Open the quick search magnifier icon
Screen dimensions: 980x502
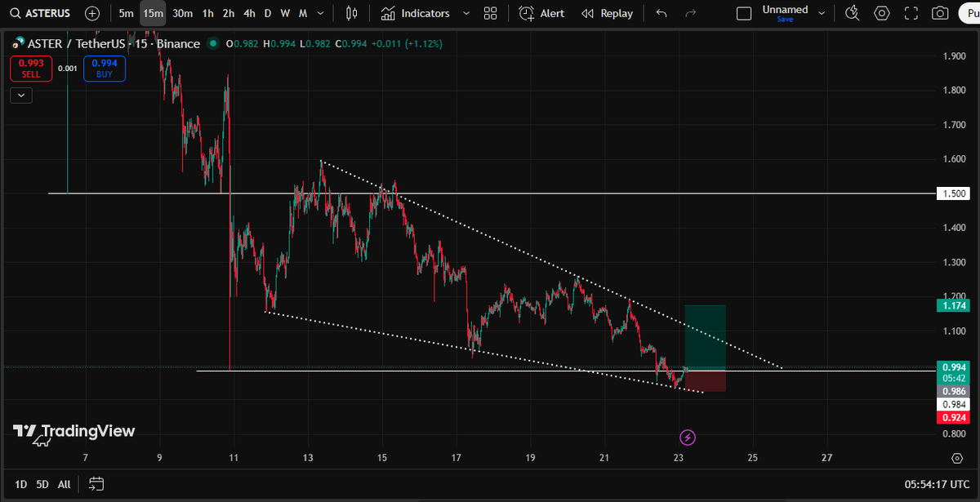(853, 14)
